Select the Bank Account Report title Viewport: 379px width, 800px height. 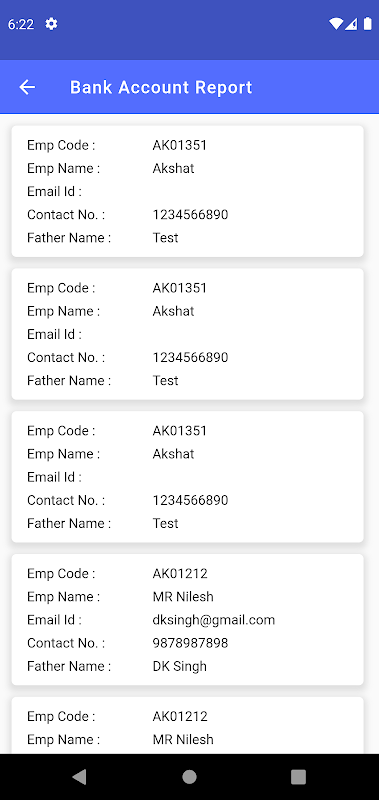pyautogui.click(x=161, y=87)
